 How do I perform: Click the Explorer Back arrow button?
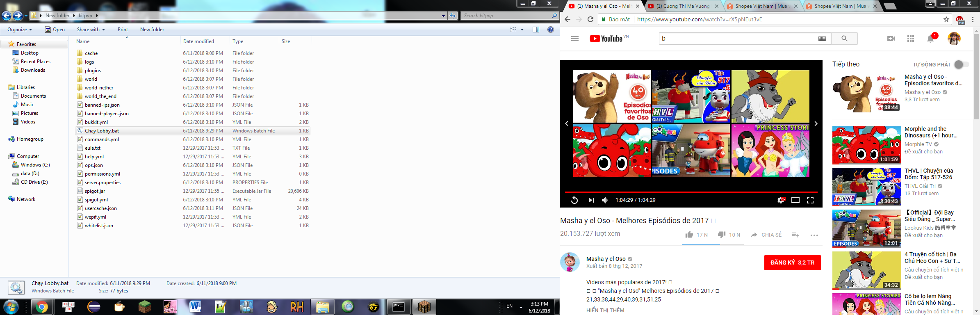coord(7,16)
